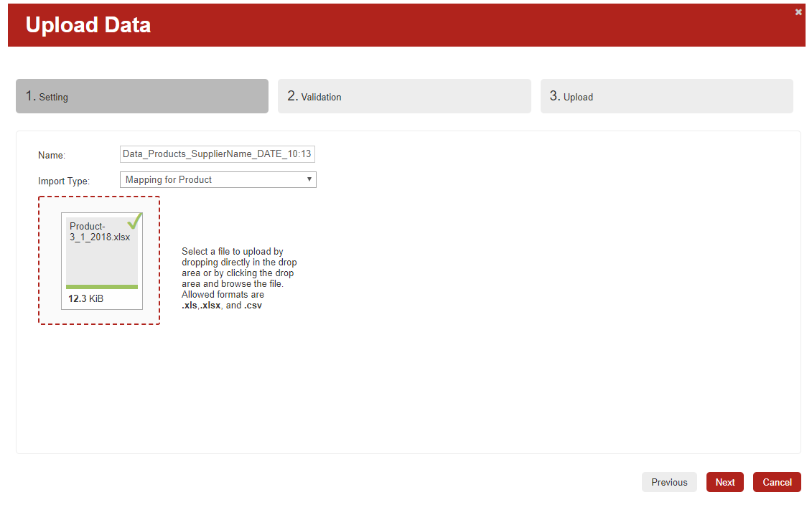The image size is (812, 510).
Task: Cancel the data upload
Action: (777, 482)
